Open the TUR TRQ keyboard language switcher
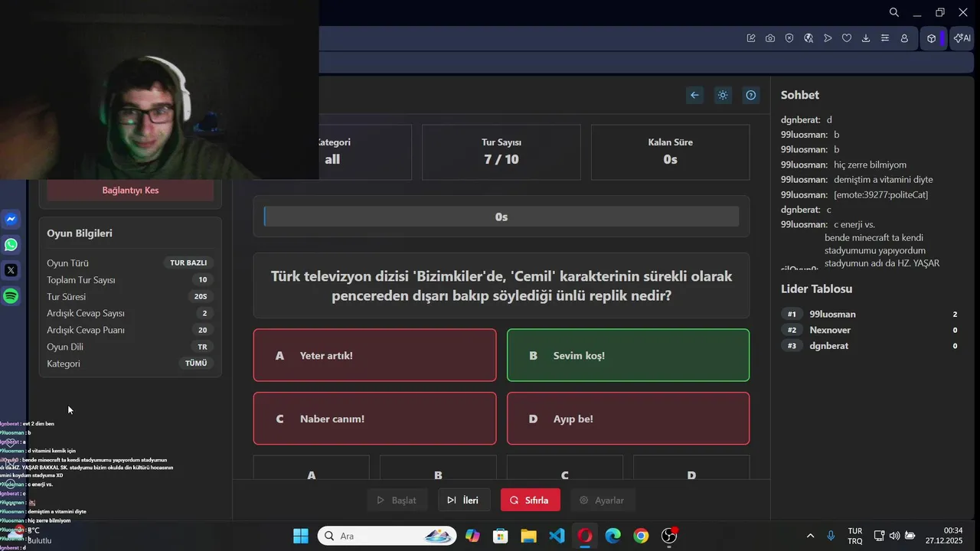 click(855, 536)
